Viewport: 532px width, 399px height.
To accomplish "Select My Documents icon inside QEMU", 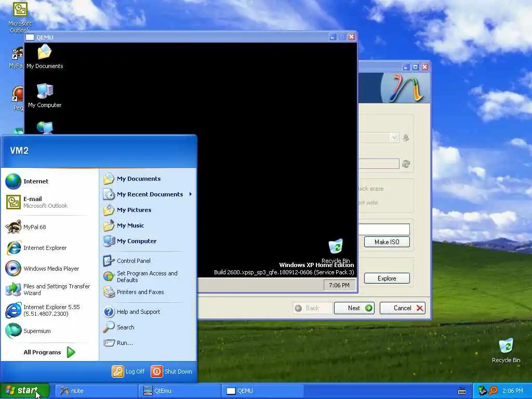I will (x=45, y=56).
